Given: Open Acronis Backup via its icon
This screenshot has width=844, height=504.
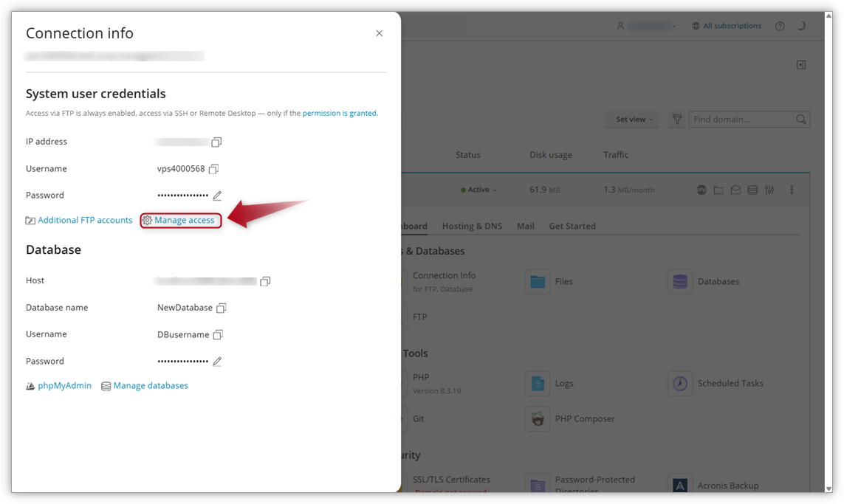Looking at the screenshot, I should point(680,485).
